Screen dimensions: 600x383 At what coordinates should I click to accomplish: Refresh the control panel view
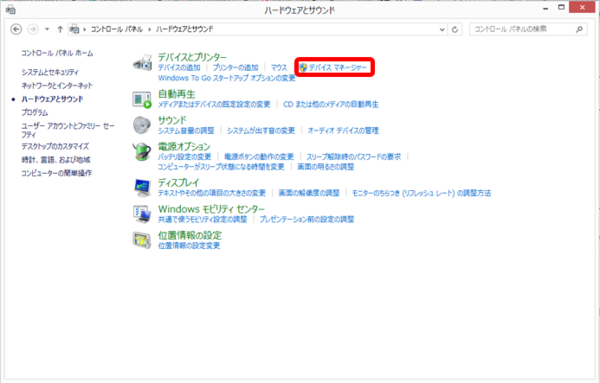pos(455,29)
